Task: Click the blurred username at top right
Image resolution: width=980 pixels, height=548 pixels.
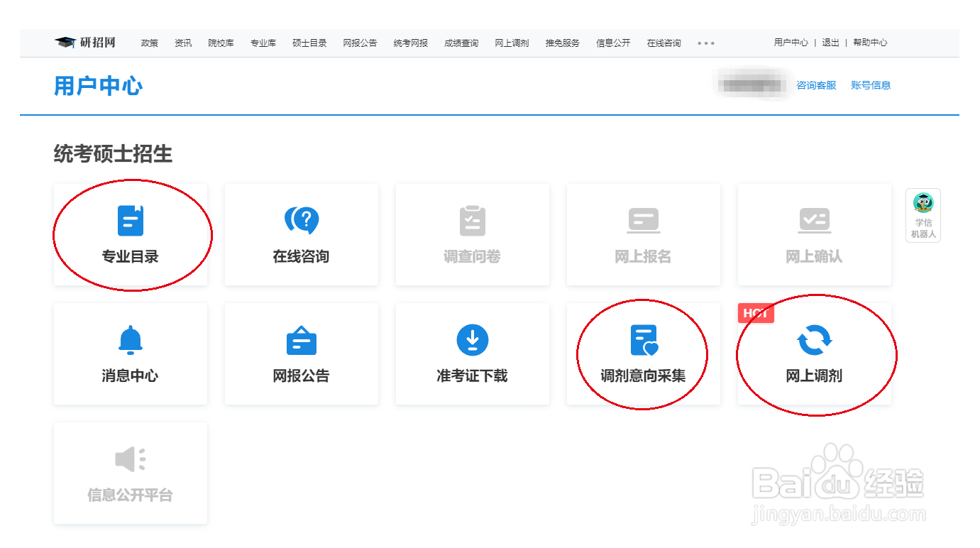Action: 751,85
